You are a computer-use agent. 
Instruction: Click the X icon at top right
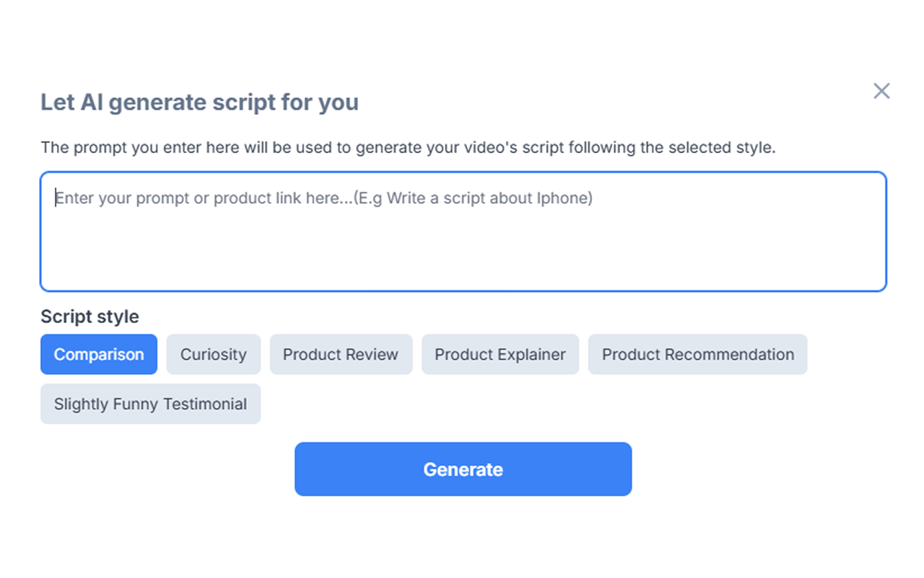point(881,91)
